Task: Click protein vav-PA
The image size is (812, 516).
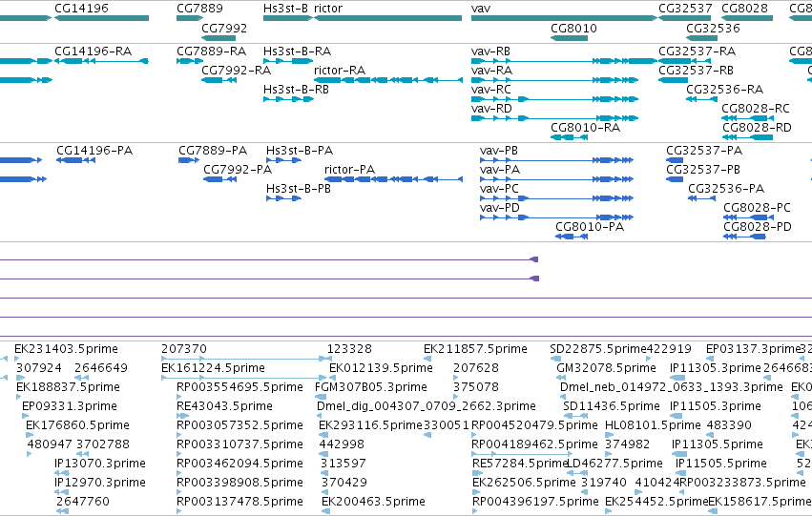Action: coord(500,169)
